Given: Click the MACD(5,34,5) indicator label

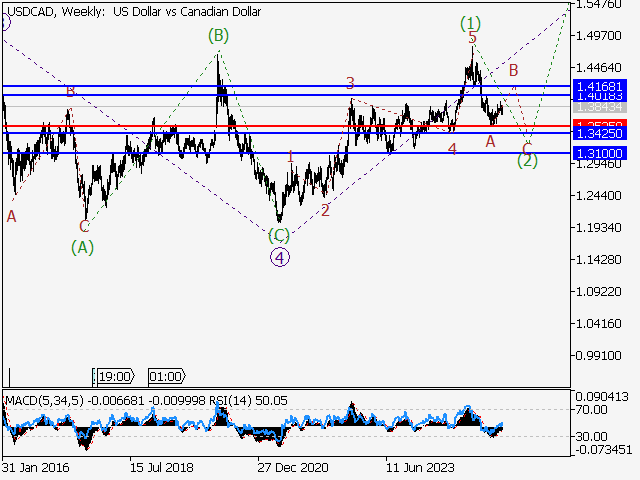Looking at the screenshot, I should coord(40,401).
